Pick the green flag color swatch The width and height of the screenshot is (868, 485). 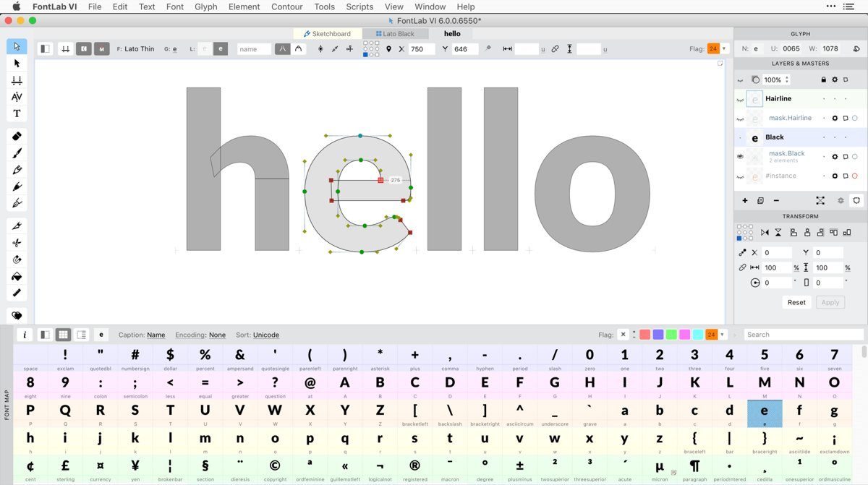671,335
